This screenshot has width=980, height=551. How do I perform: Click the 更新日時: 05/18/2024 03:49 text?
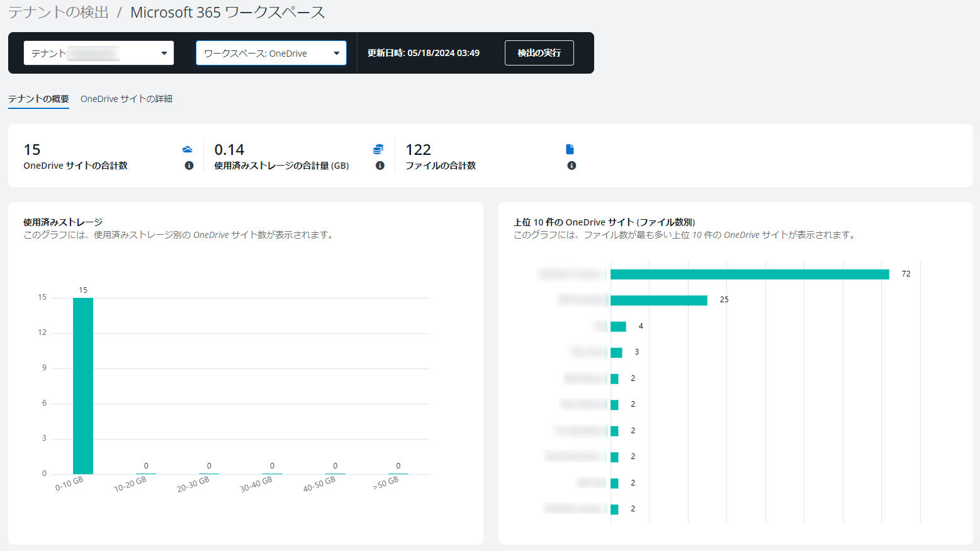(424, 53)
